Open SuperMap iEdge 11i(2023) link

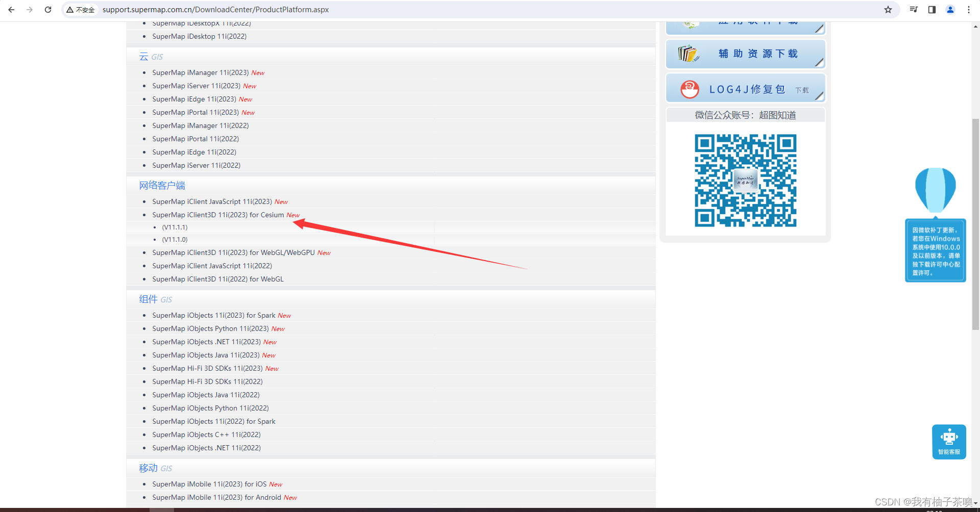point(194,99)
